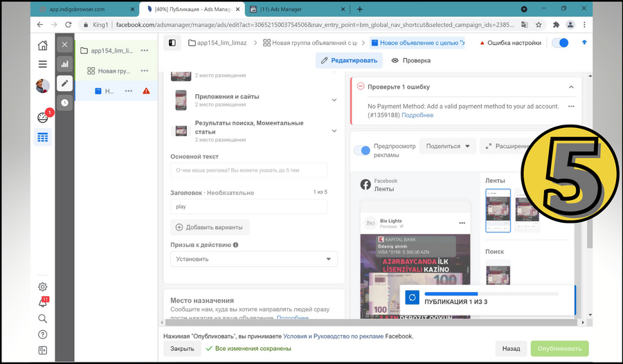This screenshot has height=364, width=623.
Task: Click the Подробнее link in error message
Action: (x=417, y=116)
